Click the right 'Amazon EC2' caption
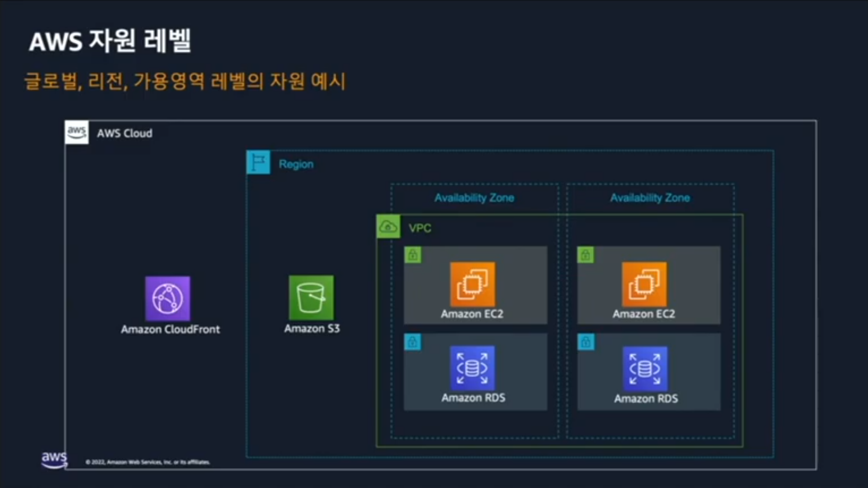 pos(644,314)
